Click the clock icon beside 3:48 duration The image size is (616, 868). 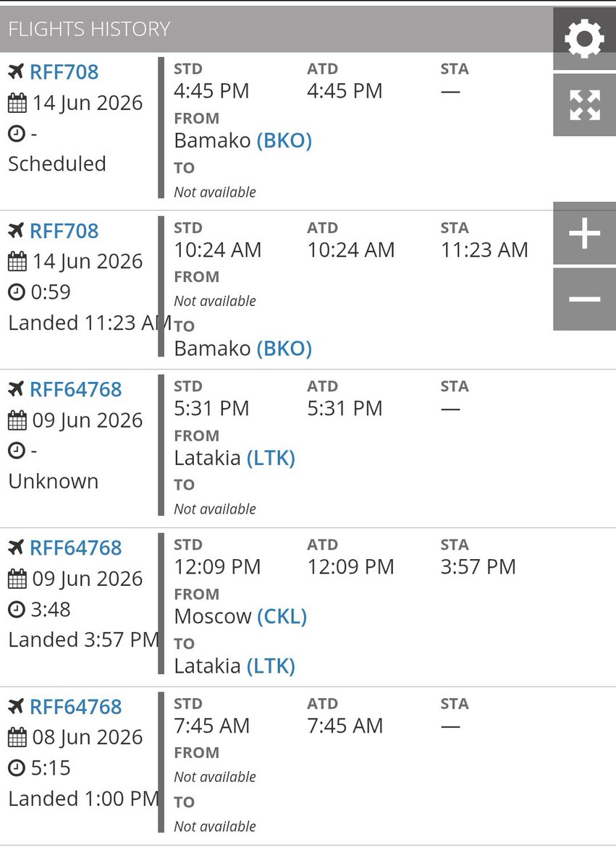coord(17,610)
